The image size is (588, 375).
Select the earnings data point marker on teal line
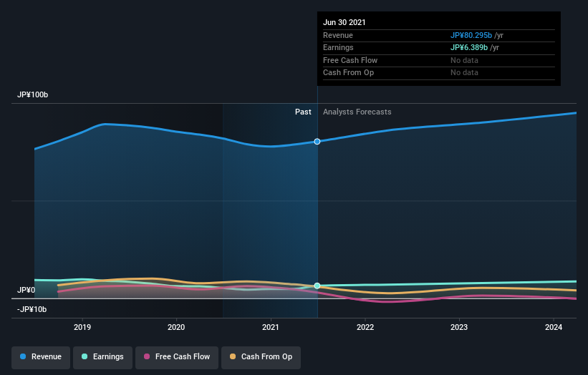pos(317,286)
